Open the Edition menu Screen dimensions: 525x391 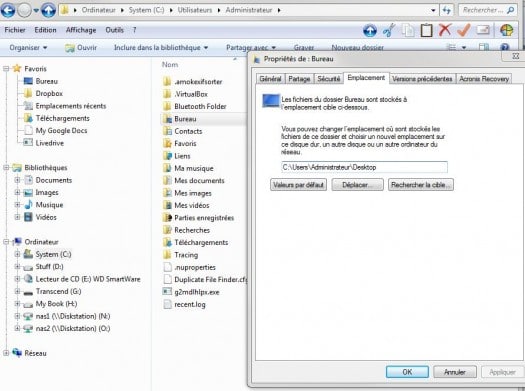point(45,30)
